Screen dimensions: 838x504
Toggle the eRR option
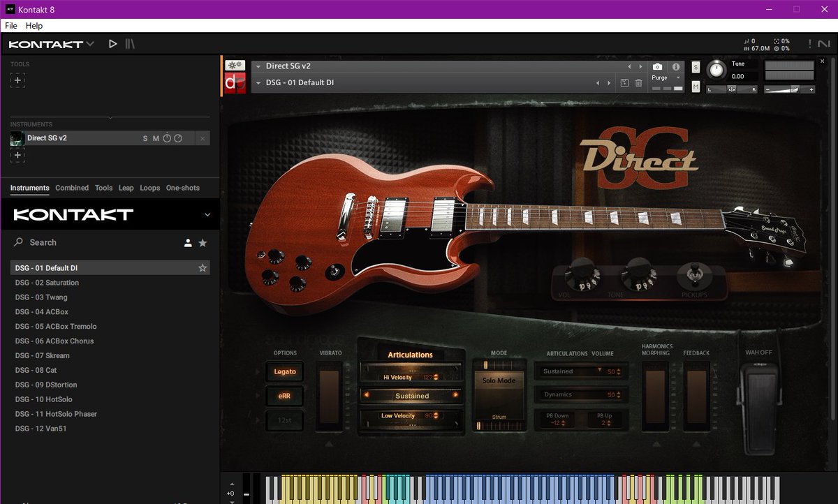click(284, 396)
